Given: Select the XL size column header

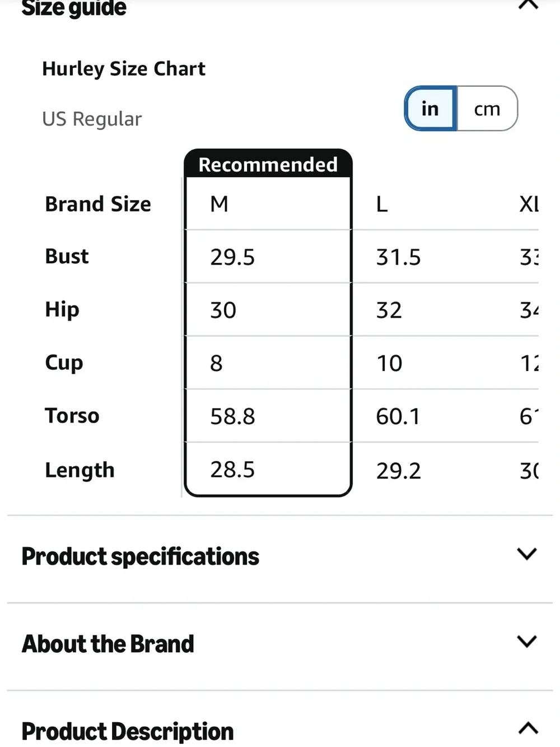Looking at the screenshot, I should 529,204.
